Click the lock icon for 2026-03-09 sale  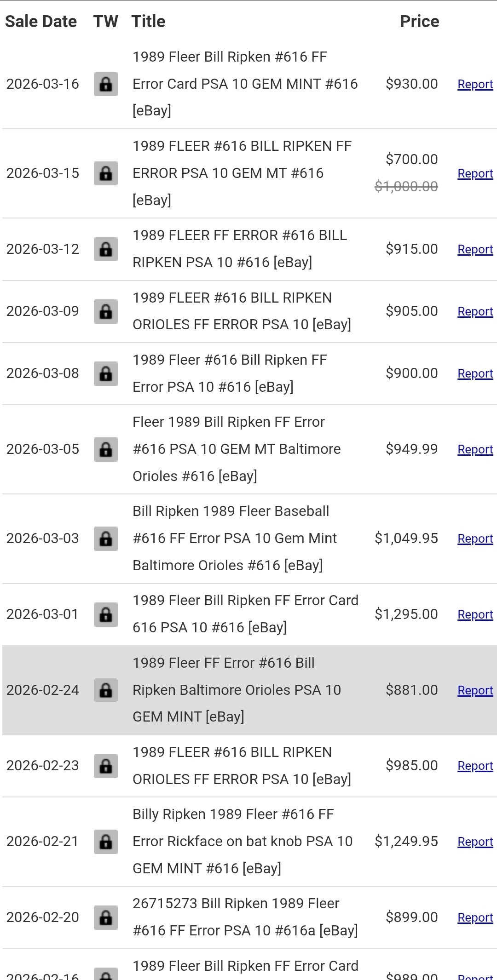106,311
